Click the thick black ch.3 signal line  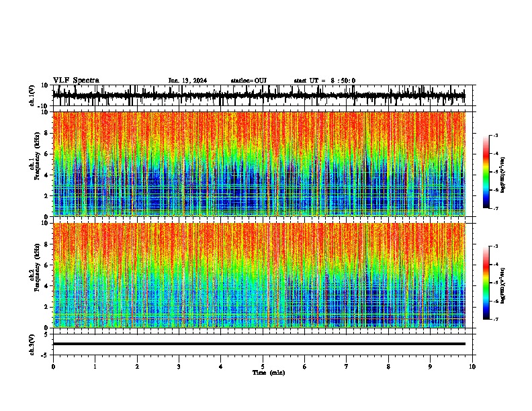259,344
